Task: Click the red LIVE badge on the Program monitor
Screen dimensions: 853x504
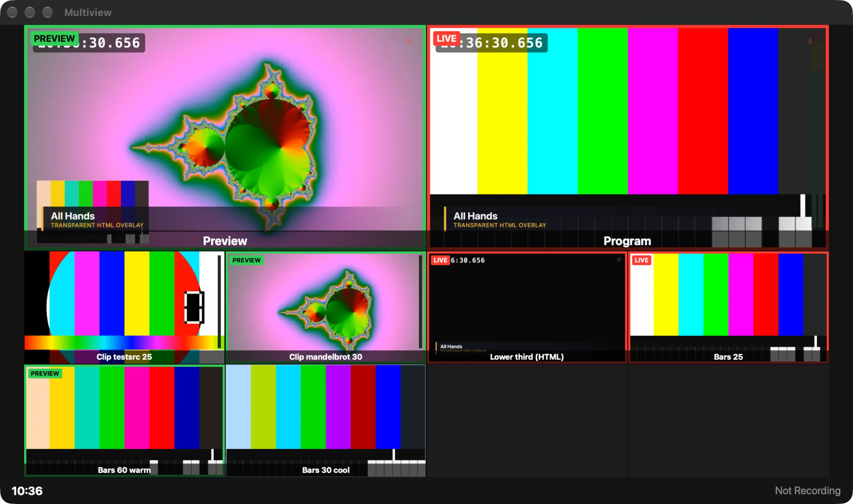Action: coord(446,39)
